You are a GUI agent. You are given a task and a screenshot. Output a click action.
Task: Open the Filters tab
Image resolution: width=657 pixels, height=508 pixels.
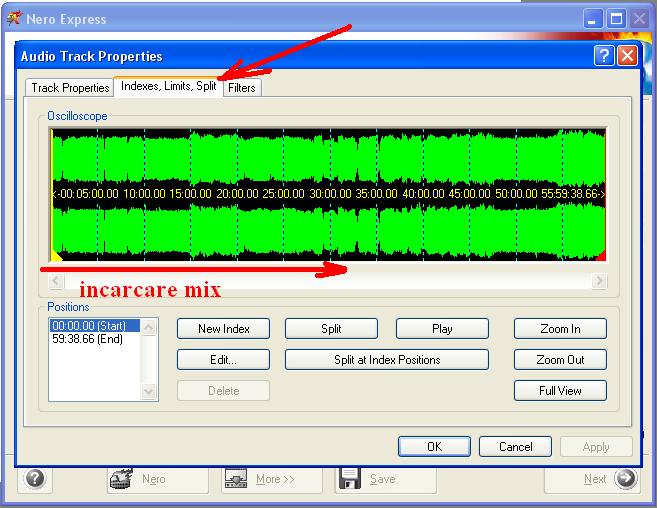click(x=242, y=88)
